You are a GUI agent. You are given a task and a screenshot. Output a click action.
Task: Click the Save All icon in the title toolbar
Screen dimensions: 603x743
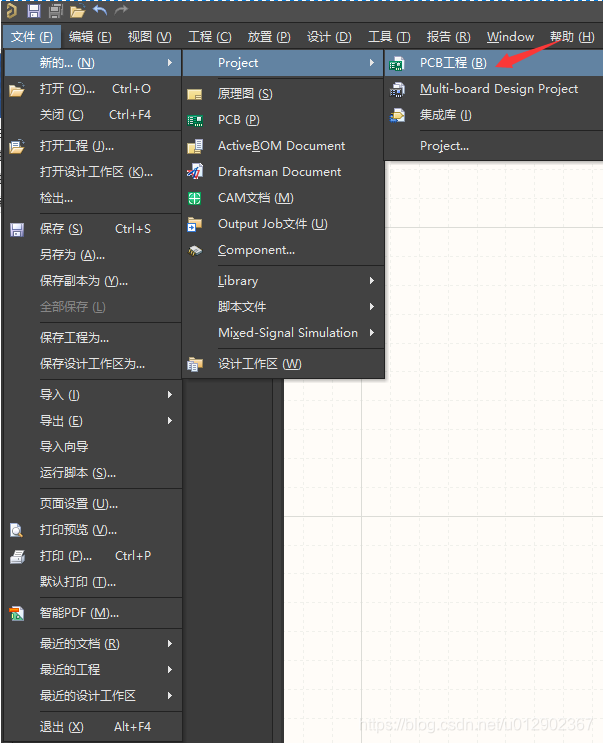point(55,10)
